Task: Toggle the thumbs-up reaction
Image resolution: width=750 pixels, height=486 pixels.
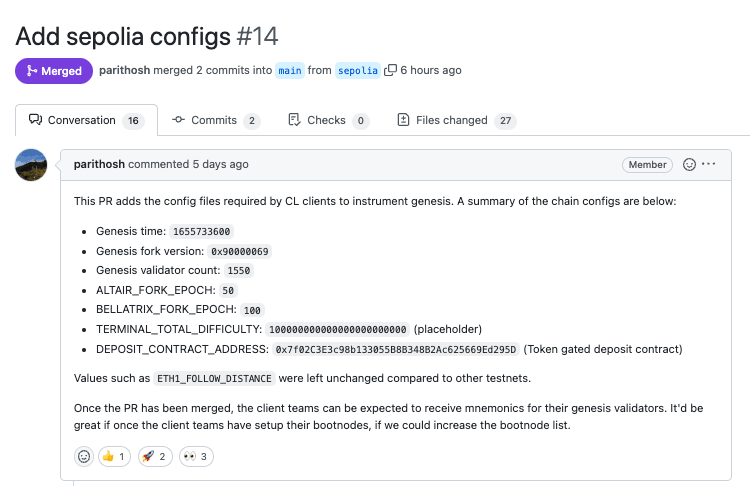Action: pyautogui.click(x=114, y=456)
